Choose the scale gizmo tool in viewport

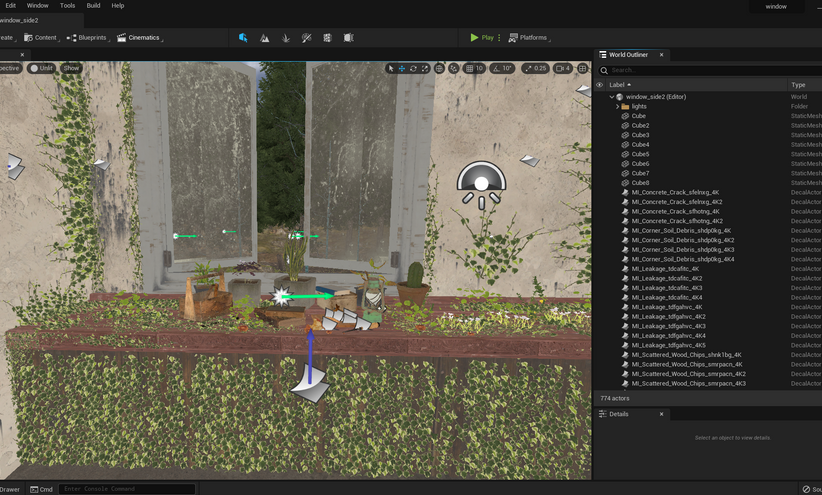[x=425, y=68]
